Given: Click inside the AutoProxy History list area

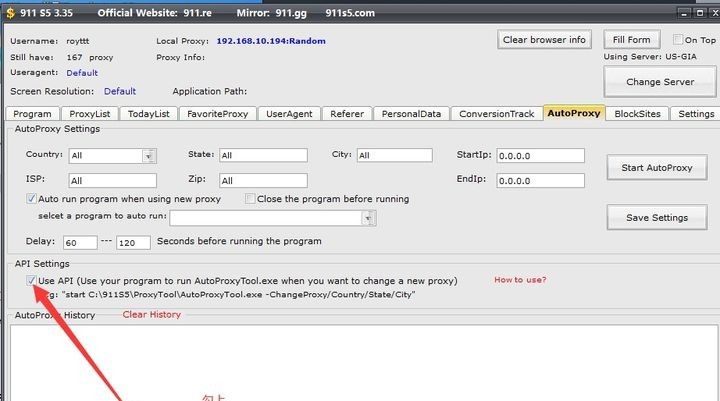Looking at the screenshot, I should pyautogui.click(x=364, y=363).
